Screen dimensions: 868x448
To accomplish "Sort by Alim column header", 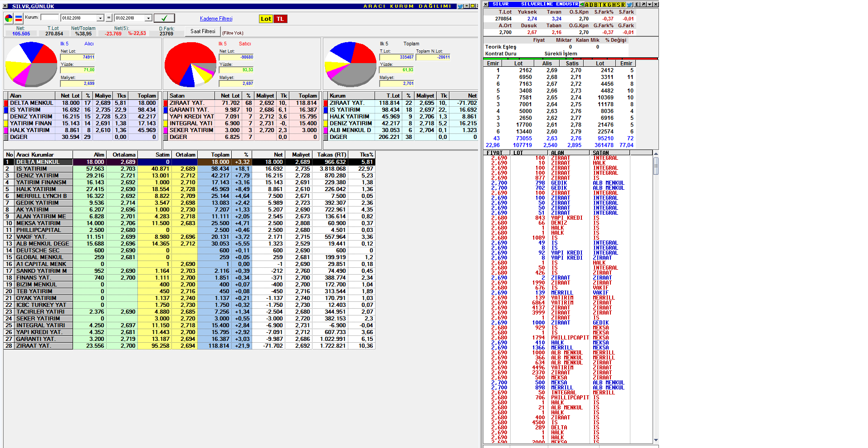I will coord(89,155).
